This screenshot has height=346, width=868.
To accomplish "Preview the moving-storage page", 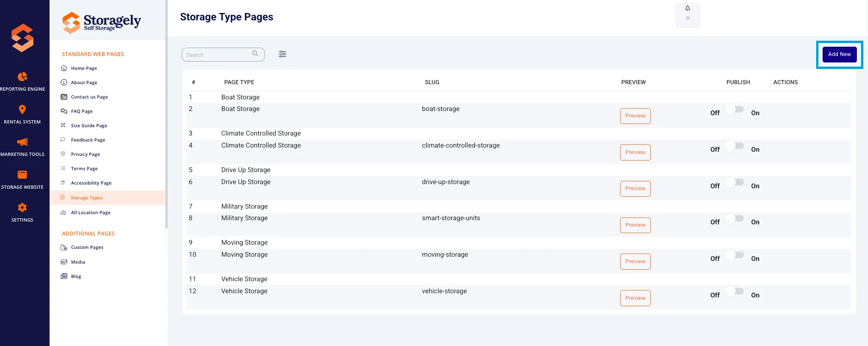I will pyautogui.click(x=635, y=261).
